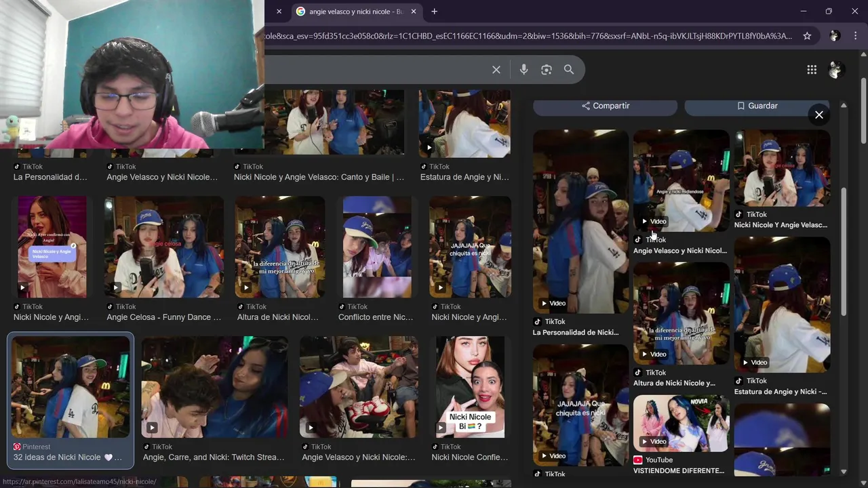Open the Google account avatar on the search page

click(835, 70)
